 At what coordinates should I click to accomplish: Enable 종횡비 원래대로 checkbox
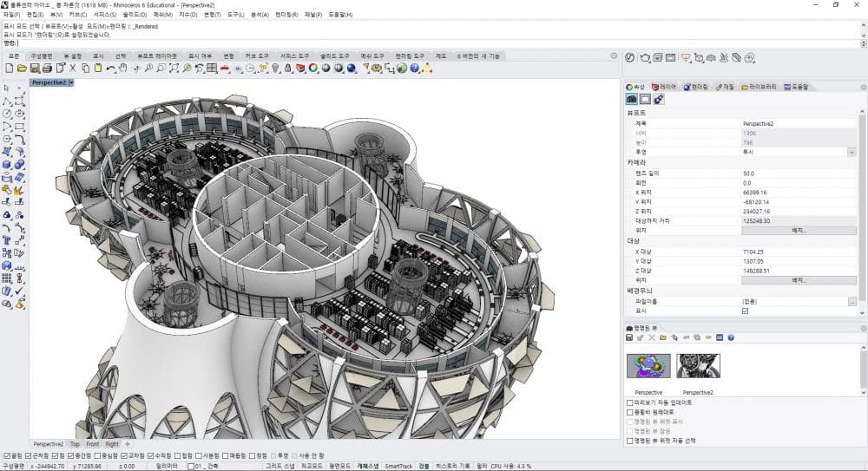(x=630, y=412)
